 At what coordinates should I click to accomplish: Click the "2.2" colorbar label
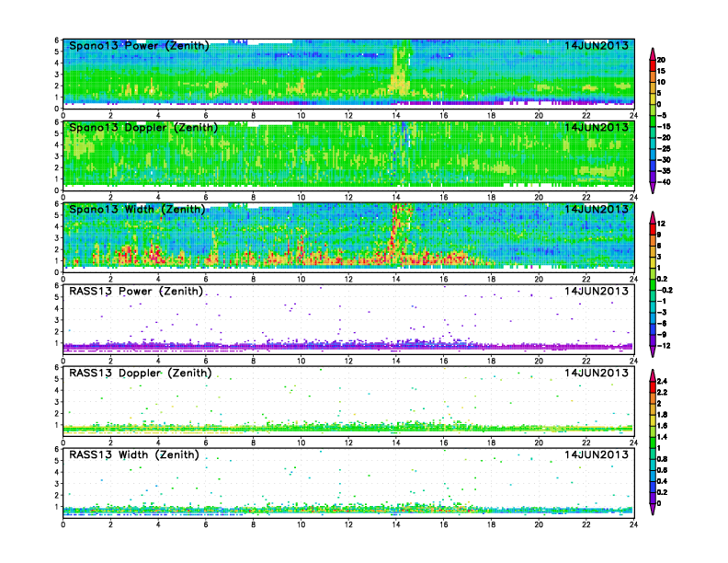(662, 393)
